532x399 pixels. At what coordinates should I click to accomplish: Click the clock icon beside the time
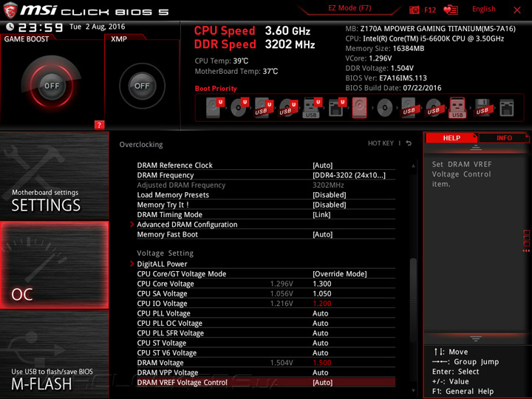[x=10, y=27]
